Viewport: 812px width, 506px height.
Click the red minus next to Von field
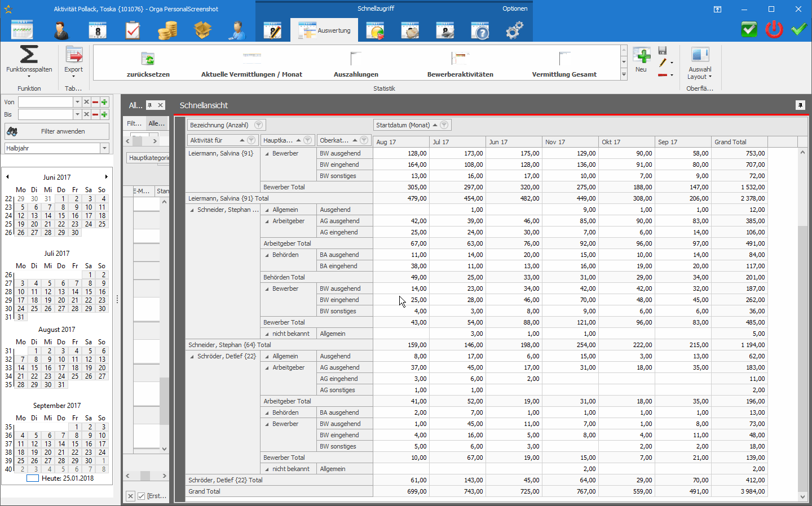(x=95, y=102)
